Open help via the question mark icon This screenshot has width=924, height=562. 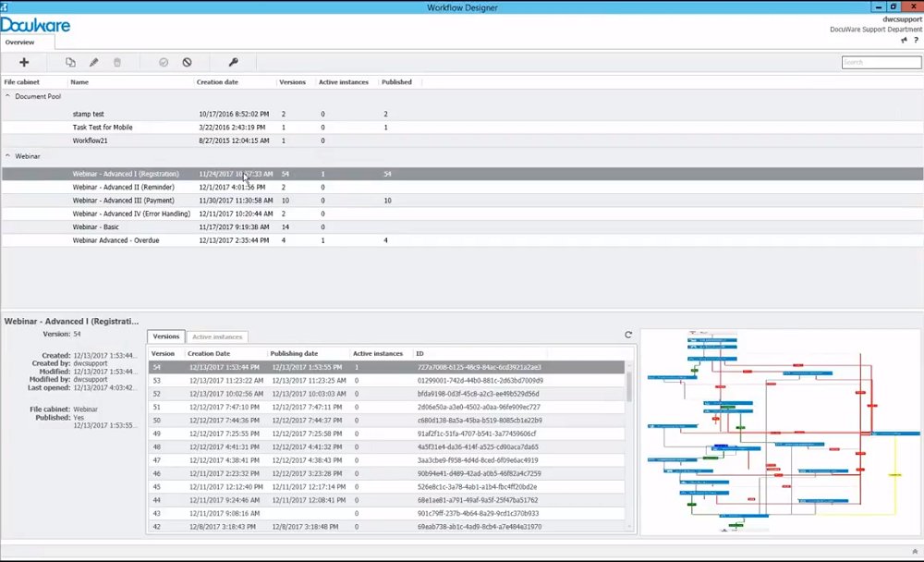click(915, 41)
